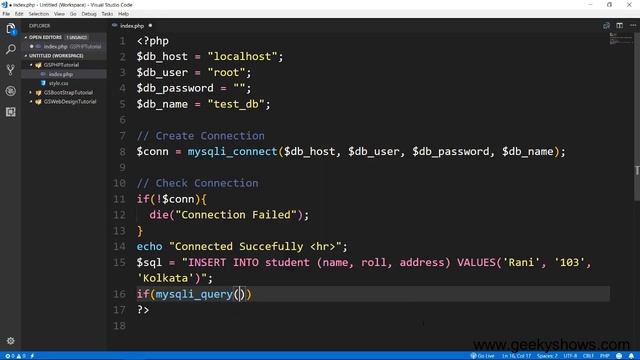Click the EXPLORER panel title
Viewport: 640px width, 360px height.
click(x=40, y=26)
